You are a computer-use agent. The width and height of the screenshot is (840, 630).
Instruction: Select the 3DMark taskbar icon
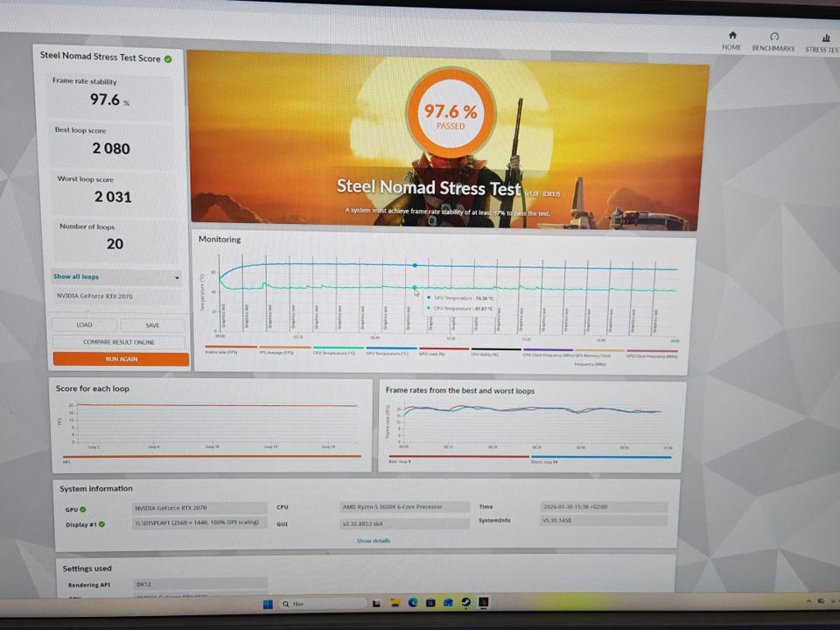click(x=483, y=602)
